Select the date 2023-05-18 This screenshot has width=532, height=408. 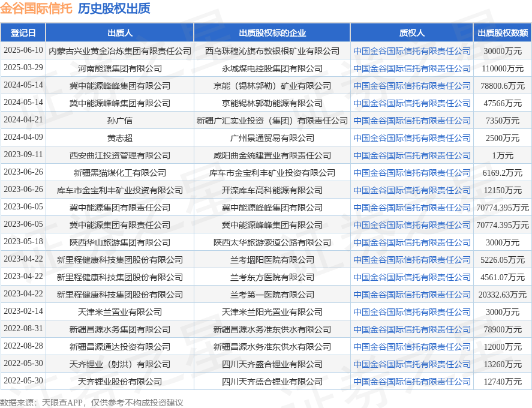(x=23, y=242)
